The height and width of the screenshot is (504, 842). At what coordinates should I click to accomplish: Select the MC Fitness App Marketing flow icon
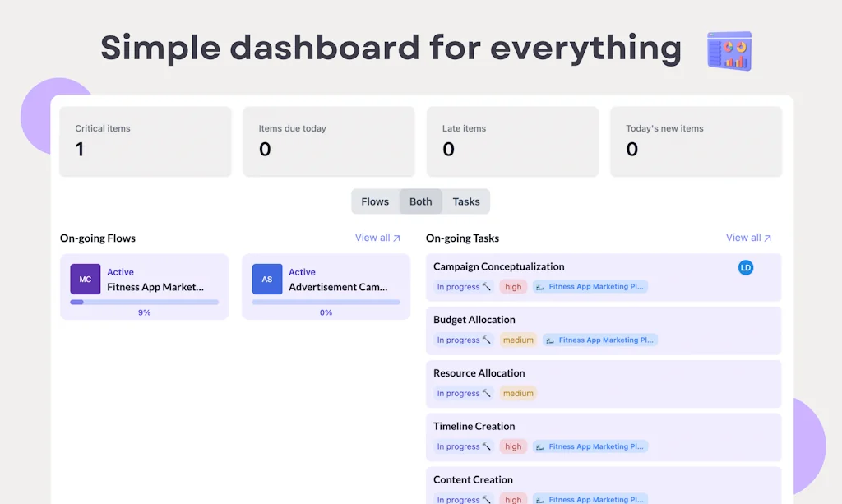(x=85, y=280)
